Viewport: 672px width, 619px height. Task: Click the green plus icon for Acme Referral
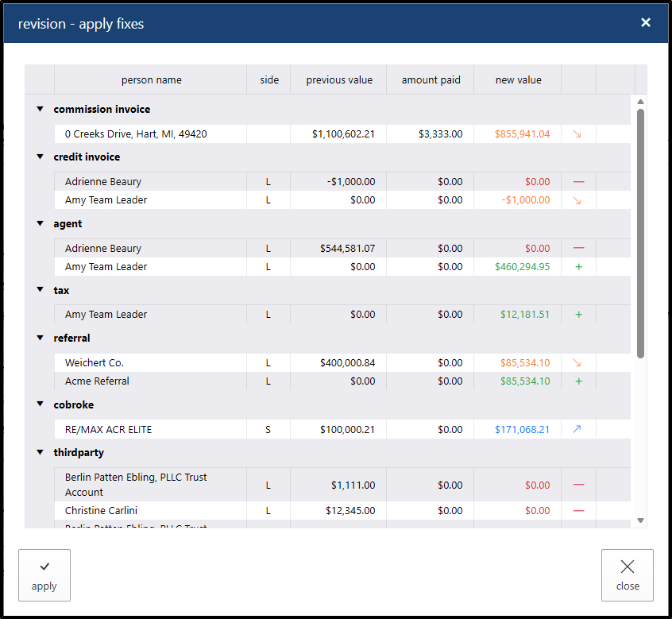(x=578, y=381)
